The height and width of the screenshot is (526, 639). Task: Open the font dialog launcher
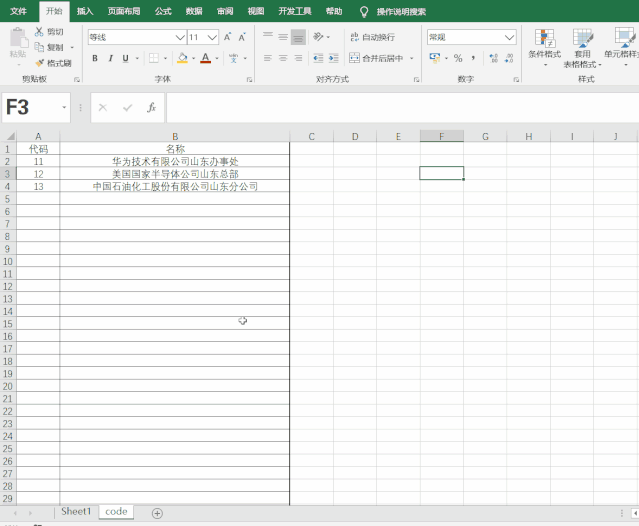(x=249, y=80)
